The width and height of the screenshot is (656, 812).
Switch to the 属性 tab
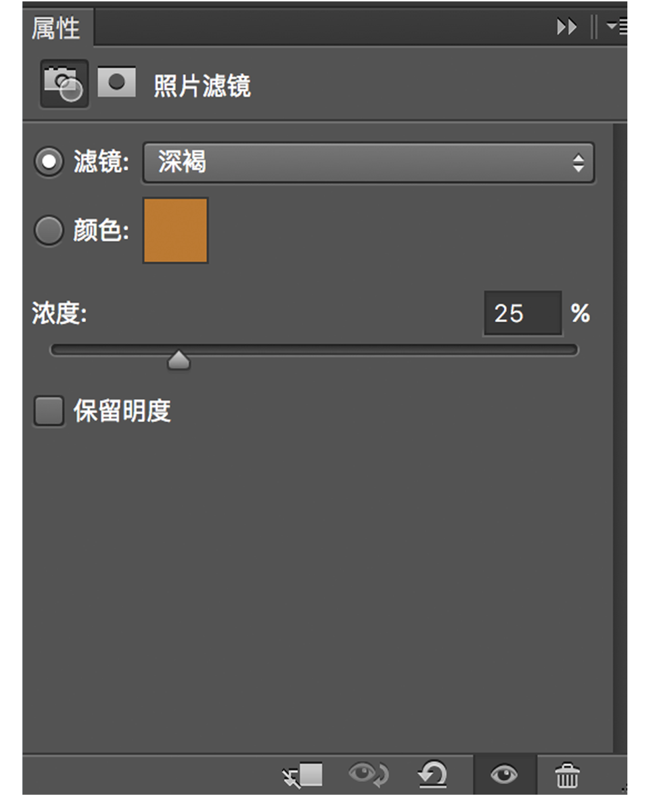(x=56, y=28)
